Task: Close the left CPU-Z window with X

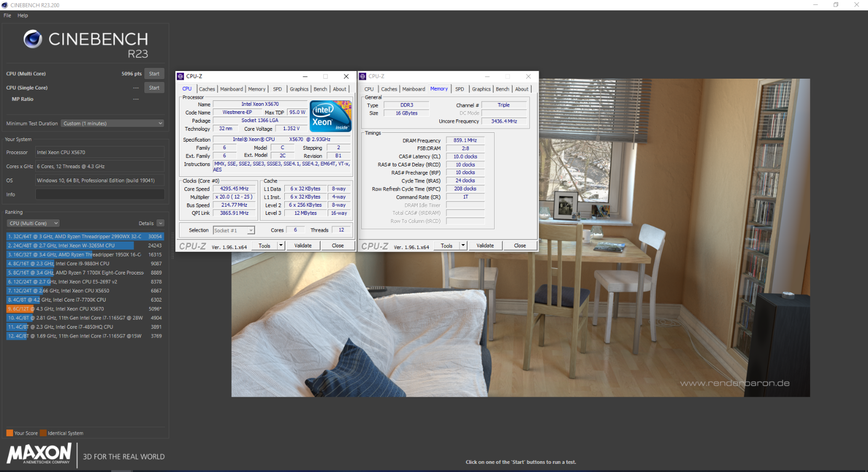Action: click(346, 76)
